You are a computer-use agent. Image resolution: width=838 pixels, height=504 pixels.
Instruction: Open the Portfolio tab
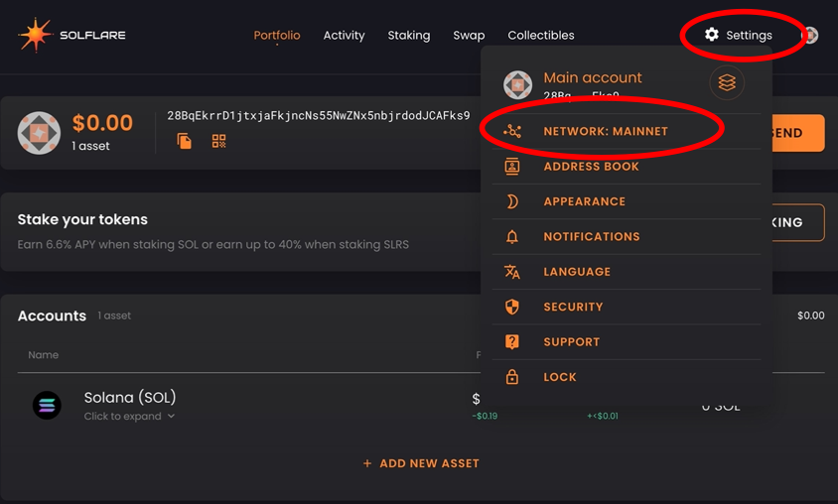tap(277, 36)
